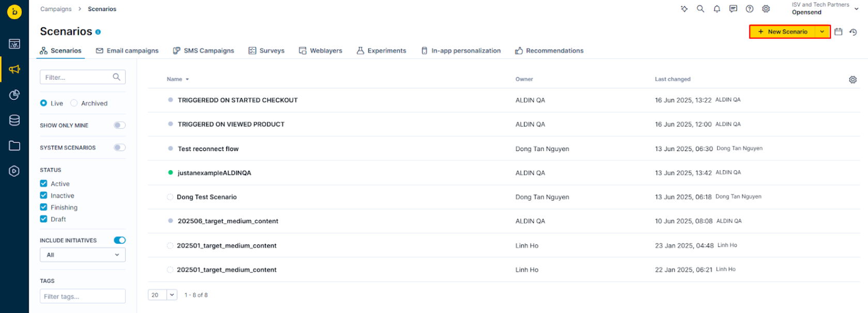The width and height of the screenshot is (868, 313).
Task: Toggle the Show Only Mine switch
Action: (119, 125)
